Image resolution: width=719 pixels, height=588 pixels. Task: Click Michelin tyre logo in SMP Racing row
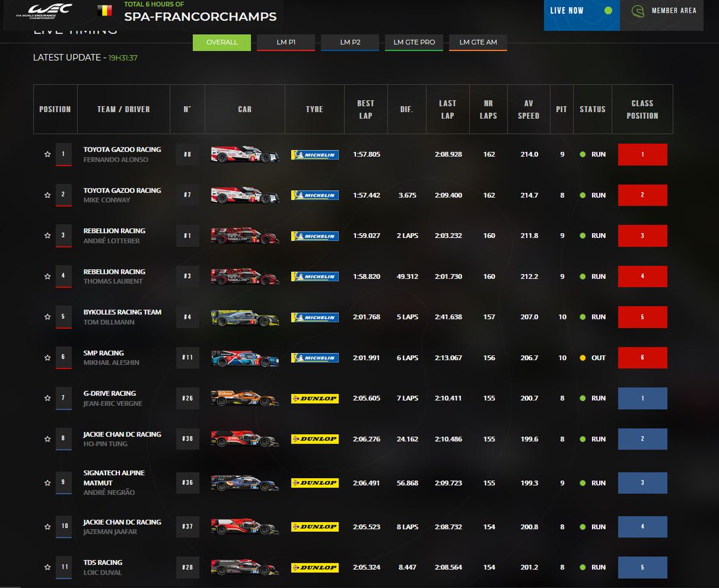(315, 358)
